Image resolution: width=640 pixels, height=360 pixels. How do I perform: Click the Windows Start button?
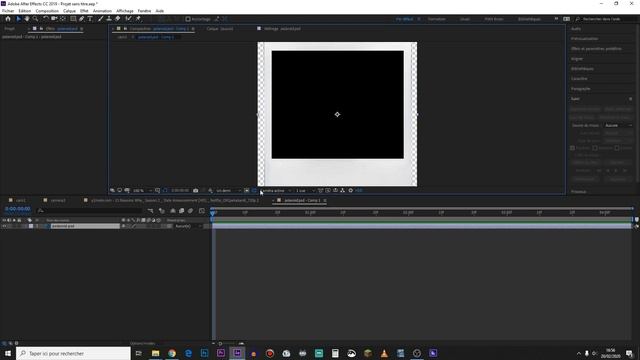click(8, 353)
